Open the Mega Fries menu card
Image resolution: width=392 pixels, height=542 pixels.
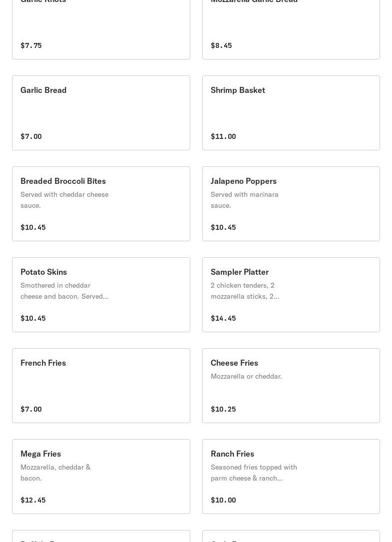(x=101, y=477)
